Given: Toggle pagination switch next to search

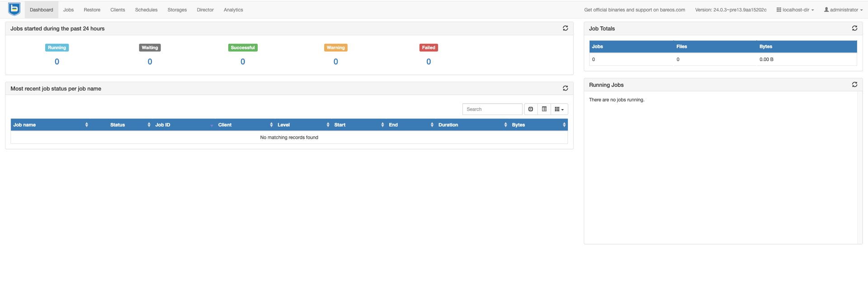Looking at the screenshot, I should [x=531, y=109].
